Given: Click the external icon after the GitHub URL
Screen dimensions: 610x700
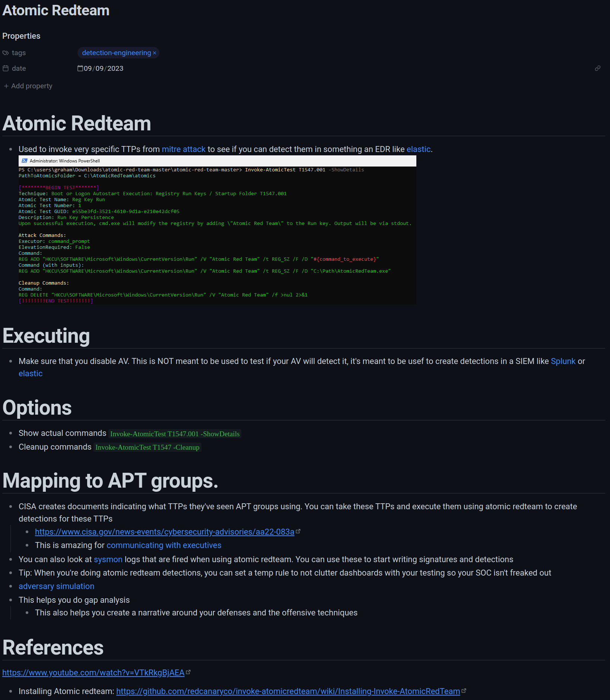Looking at the screenshot, I should (464, 691).
